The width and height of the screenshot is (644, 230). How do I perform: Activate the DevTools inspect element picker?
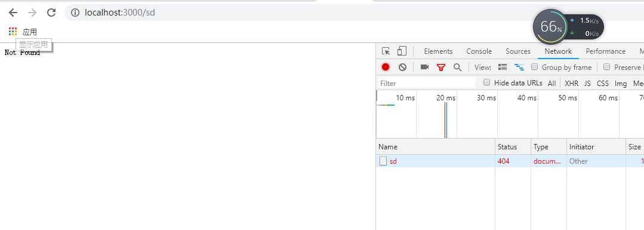coord(386,51)
